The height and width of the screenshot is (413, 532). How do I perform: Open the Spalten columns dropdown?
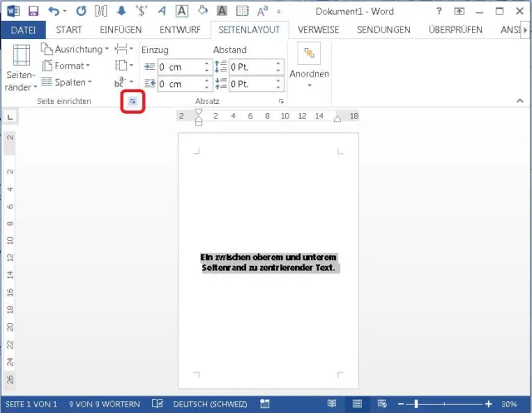(x=70, y=82)
